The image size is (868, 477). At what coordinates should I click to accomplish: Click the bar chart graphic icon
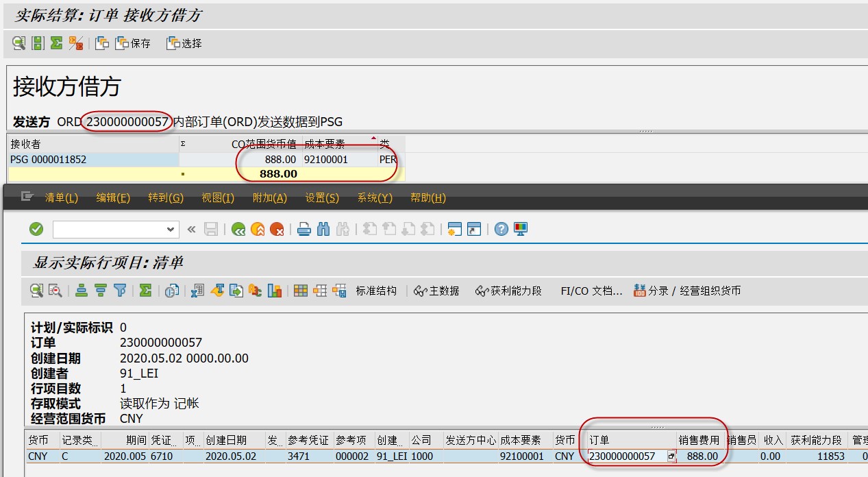tap(273, 290)
